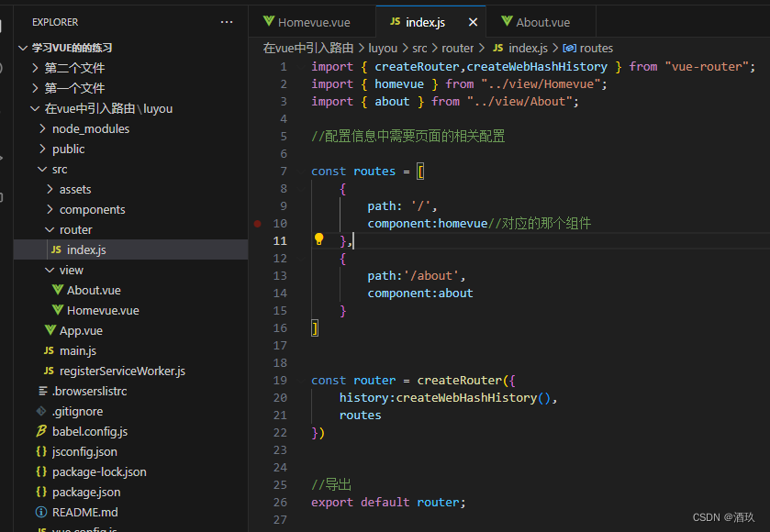Open package-lock.json file
Viewport: 770px width, 532px height.
tap(130, 471)
